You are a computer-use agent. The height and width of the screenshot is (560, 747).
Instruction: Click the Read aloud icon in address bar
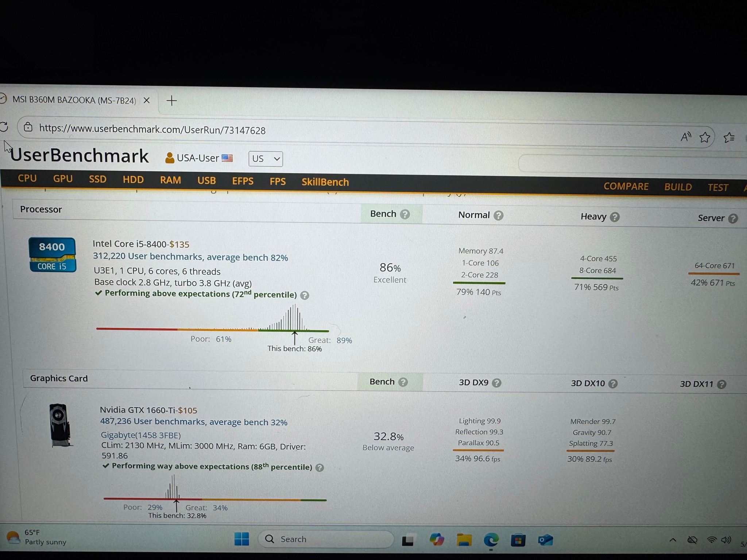[686, 137]
